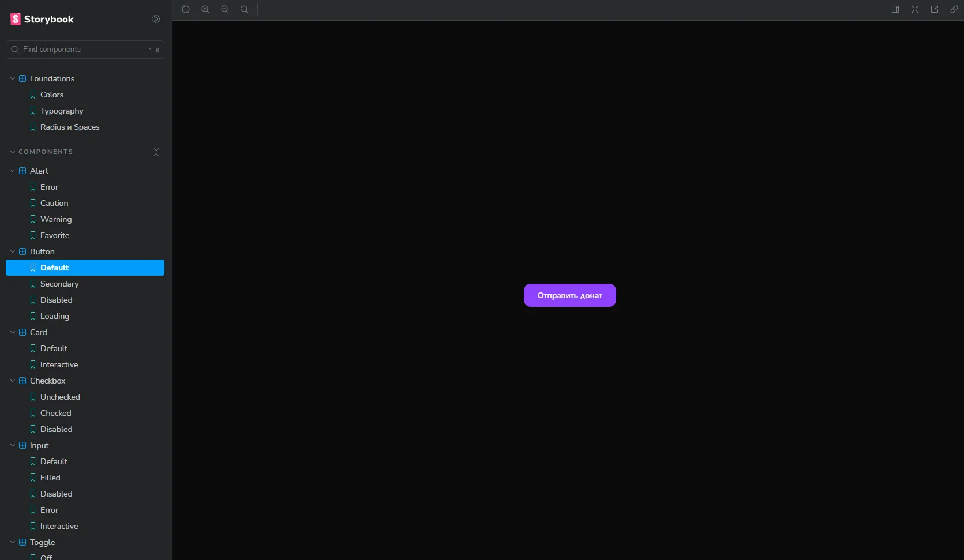Open the Button Secondary story
Viewport: 964px width, 560px height.
[x=85, y=284]
